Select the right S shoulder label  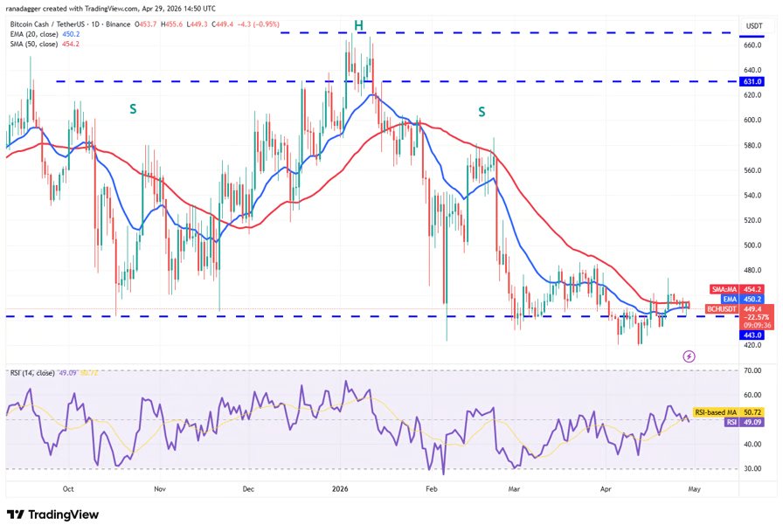pyautogui.click(x=482, y=112)
